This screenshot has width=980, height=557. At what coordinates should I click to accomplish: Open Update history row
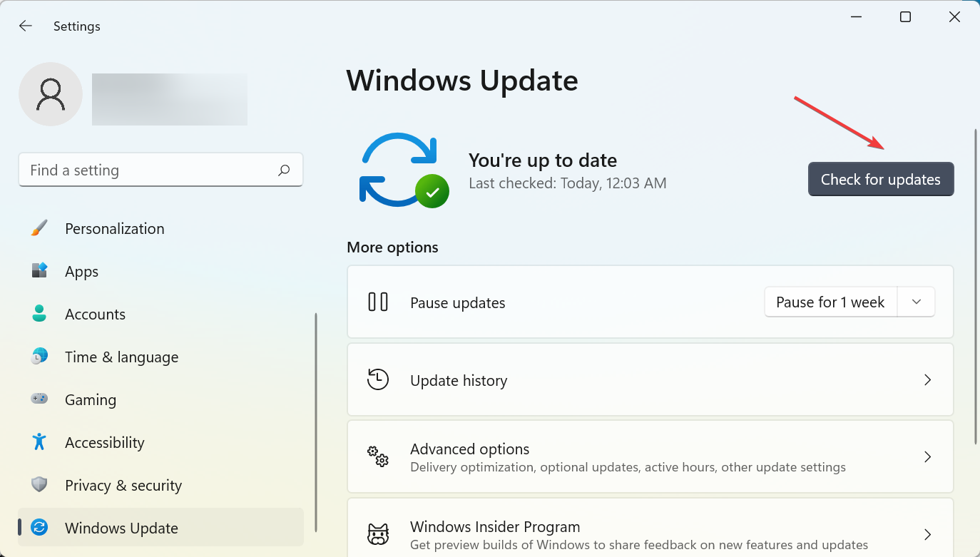click(650, 379)
